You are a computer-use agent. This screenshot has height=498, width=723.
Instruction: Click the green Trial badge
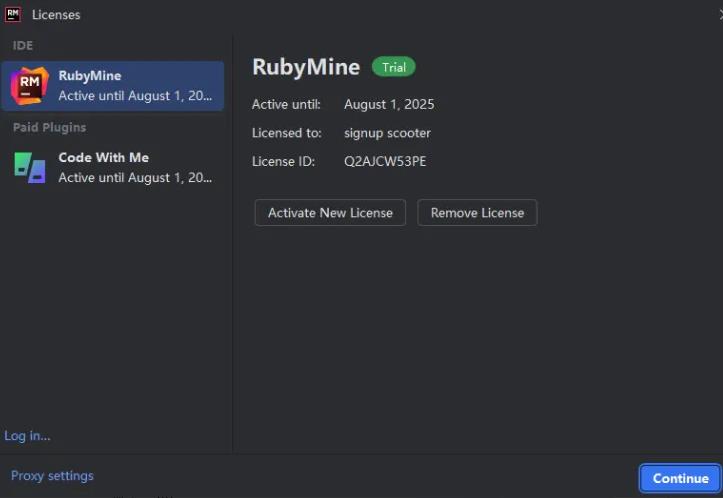(x=394, y=67)
